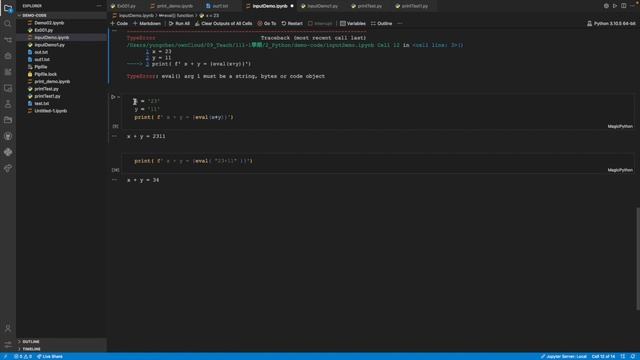Open the Source Control view

pyautogui.click(x=8, y=40)
